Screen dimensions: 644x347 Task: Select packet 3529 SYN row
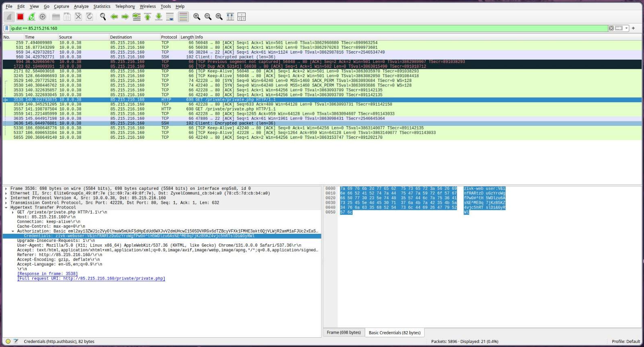pos(322,81)
